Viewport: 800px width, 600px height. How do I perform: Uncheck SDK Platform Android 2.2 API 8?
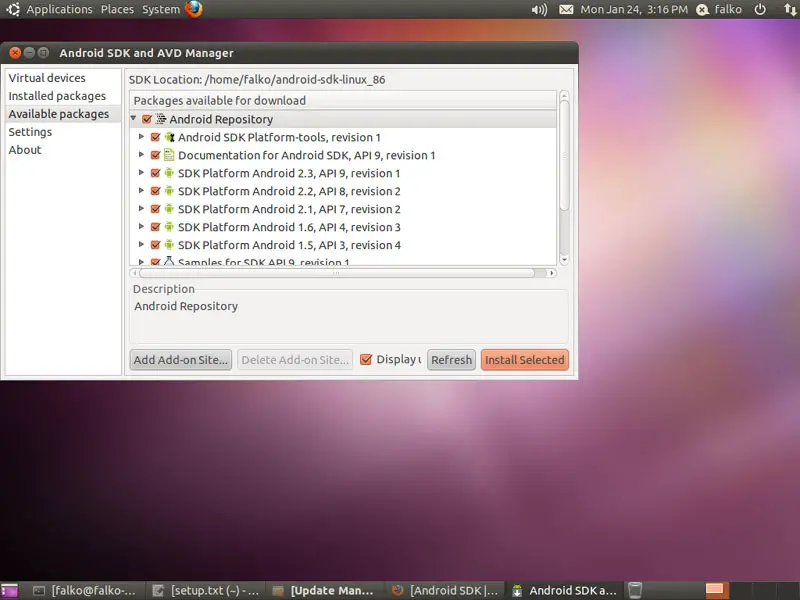click(x=156, y=191)
